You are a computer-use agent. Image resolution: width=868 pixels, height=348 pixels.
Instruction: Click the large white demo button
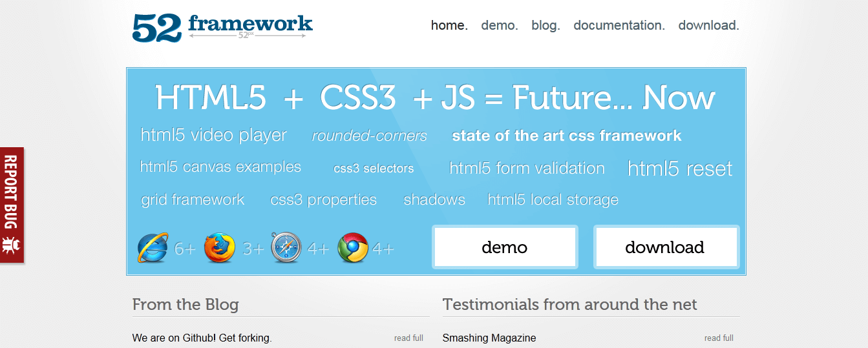click(505, 247)
